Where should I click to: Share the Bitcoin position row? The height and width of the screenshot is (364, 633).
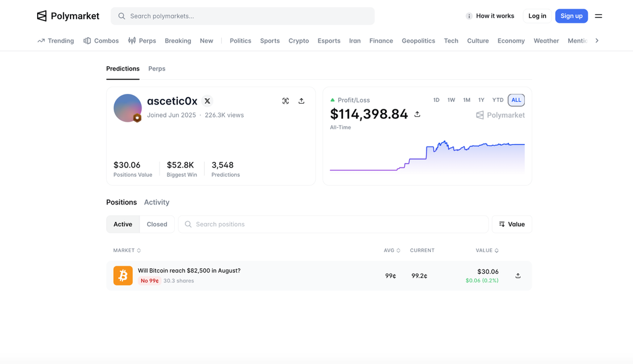click(x=518, y=276)
